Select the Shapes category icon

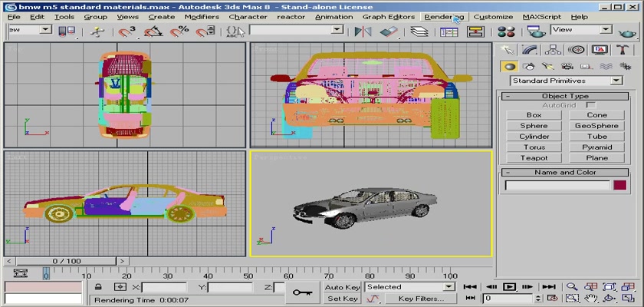pyautogui.click(x=530, y=66)
